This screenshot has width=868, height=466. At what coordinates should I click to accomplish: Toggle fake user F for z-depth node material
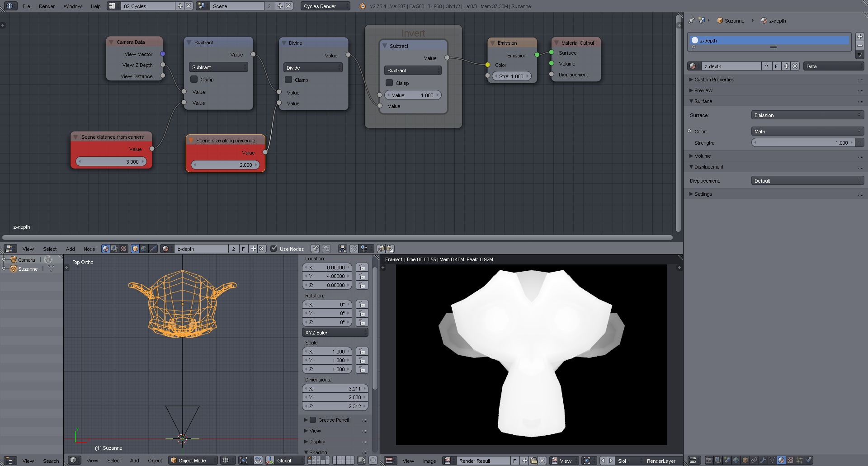click(243, 249)
